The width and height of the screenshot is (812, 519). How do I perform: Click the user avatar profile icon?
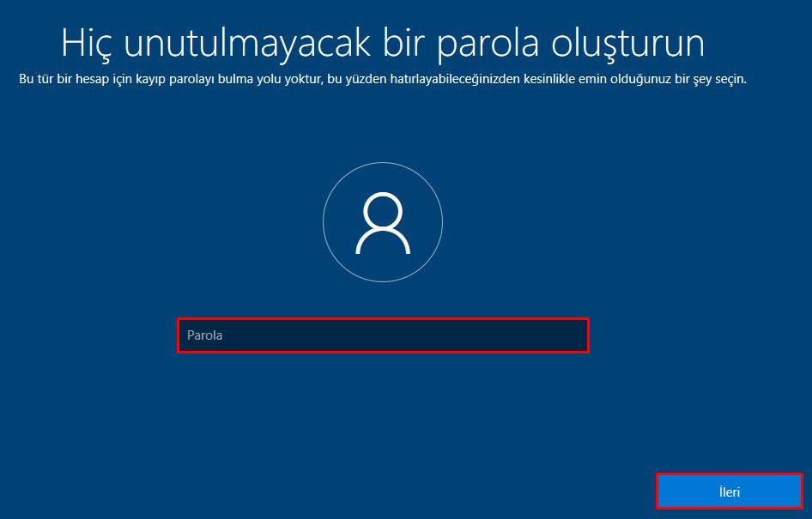(x=383, y=222)
